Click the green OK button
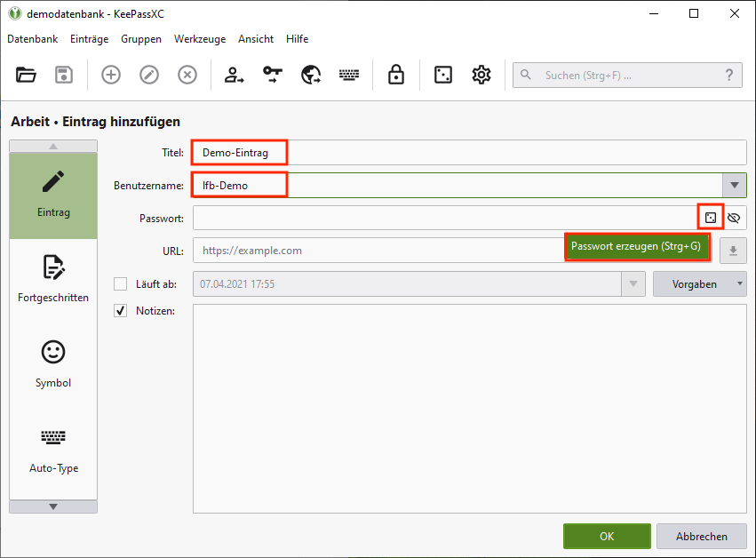Viewport: 756px width, 558px height. point(607,536)
